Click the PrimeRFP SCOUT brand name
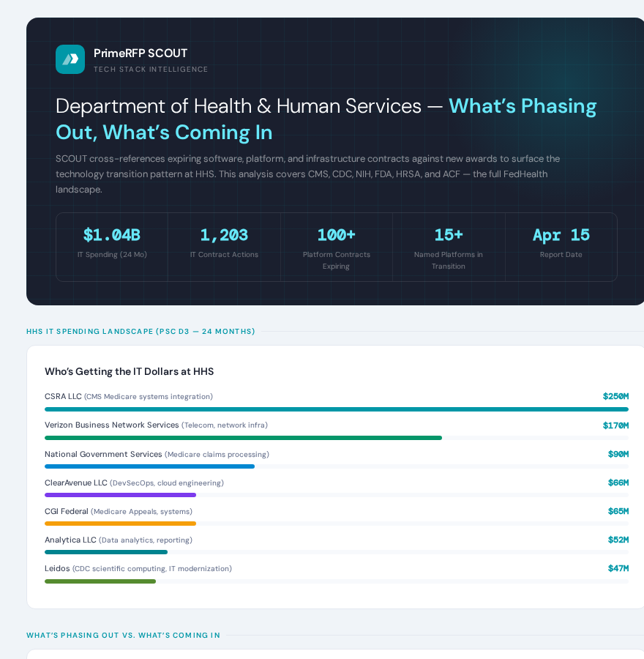644x659 pixels. (x=141, y=53)
